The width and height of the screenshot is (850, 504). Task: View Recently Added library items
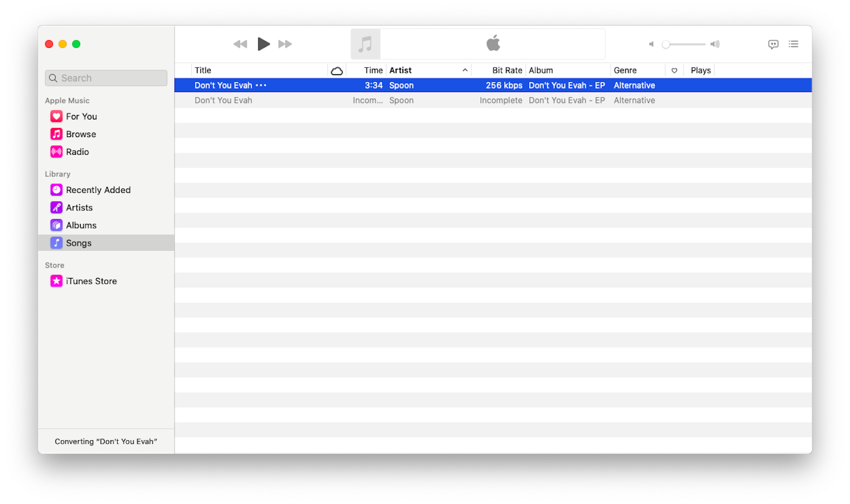pyautogui.click(x=98, y=189)
